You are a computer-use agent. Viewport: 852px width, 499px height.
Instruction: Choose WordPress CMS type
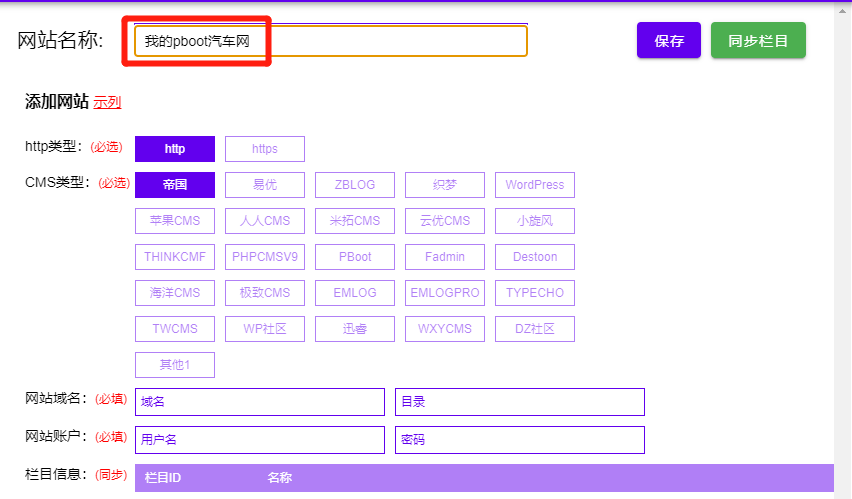(x=535, y=185)
